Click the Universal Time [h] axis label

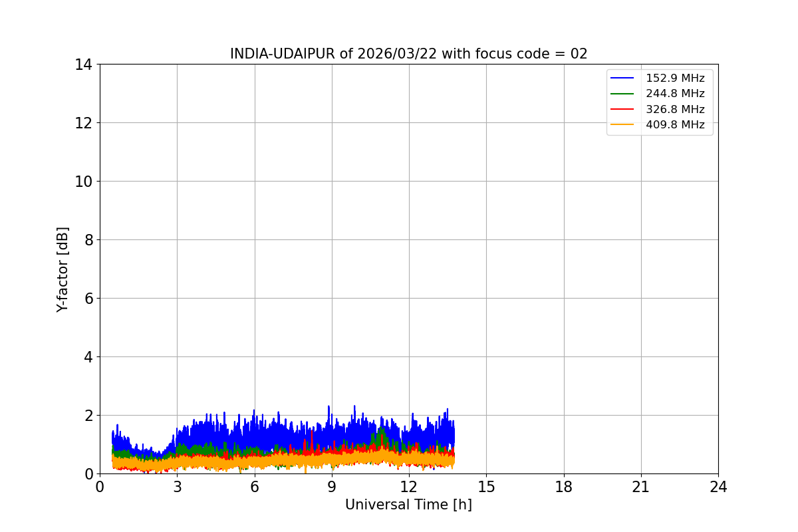(408, 505)
